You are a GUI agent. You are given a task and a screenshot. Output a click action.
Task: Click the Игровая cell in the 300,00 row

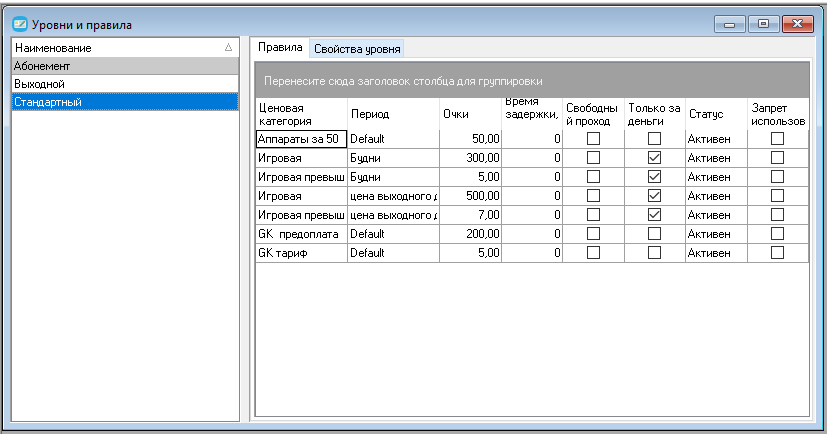click(301, 158)
